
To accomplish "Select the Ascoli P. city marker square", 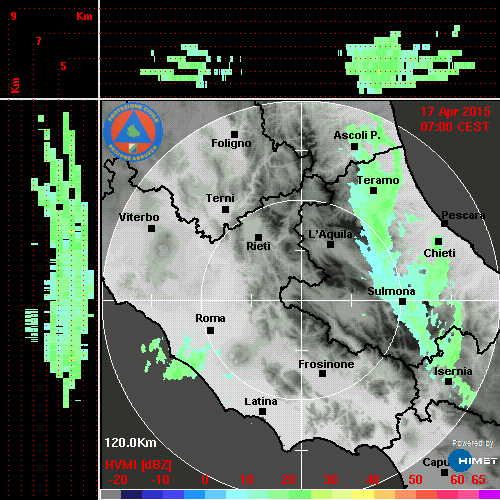I will click(354, 147).
